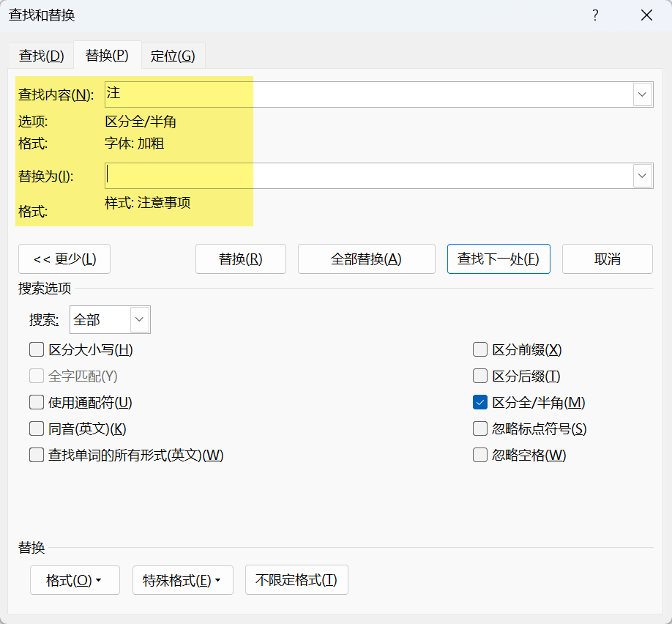
Task: Toggle the 区分前缀(X) checkbox
Action: click(x=480, y=349)
